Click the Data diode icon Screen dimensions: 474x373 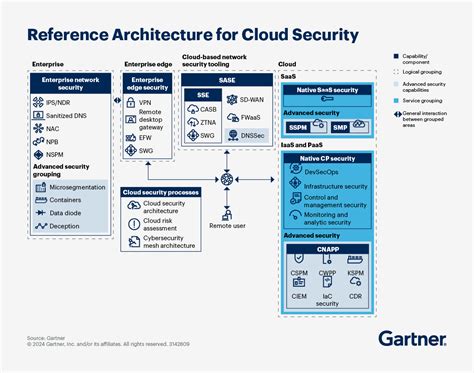40,212
